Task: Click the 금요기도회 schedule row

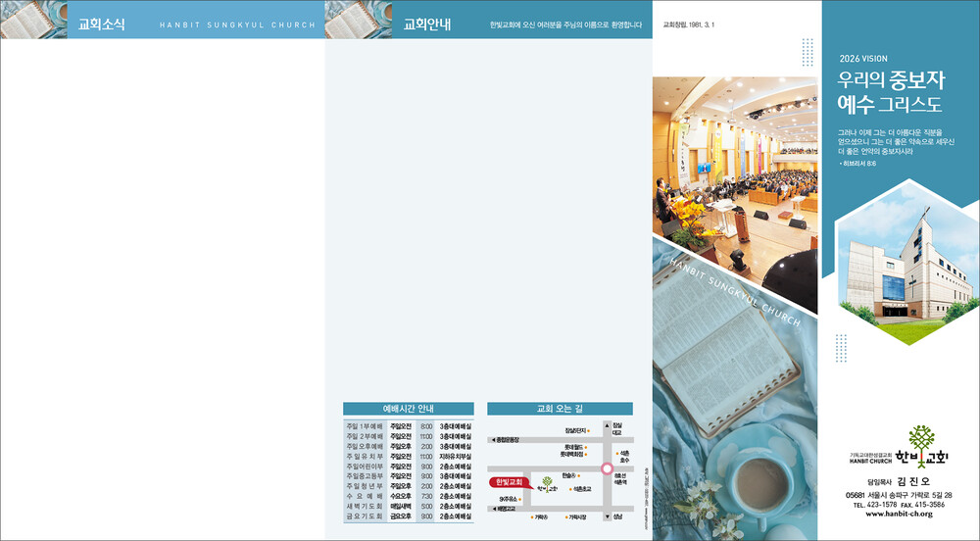Action: pos(408,516)
